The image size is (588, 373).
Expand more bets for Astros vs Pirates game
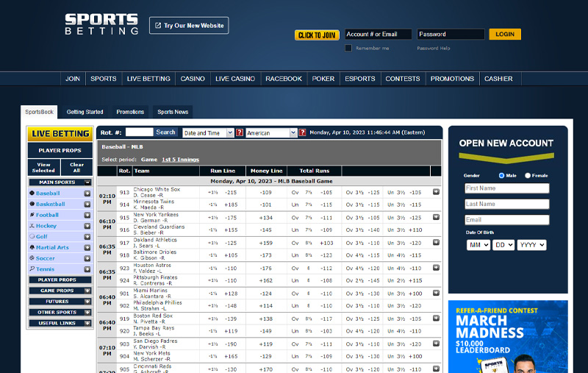(436, 268)
